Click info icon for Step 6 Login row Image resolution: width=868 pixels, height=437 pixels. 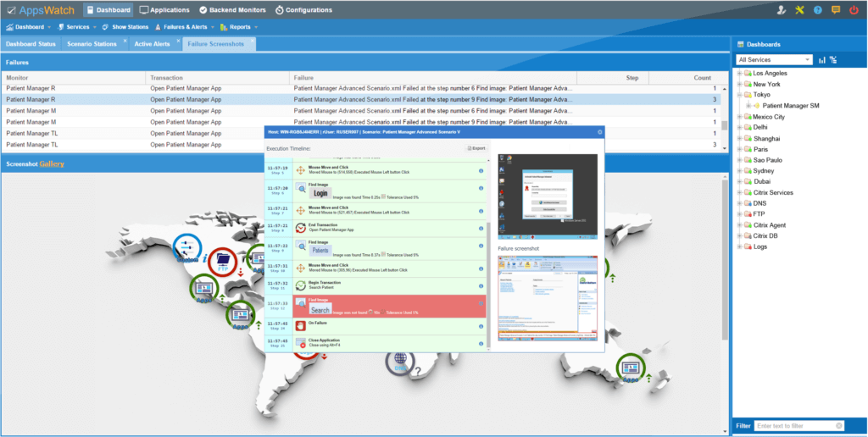[481, 188]
